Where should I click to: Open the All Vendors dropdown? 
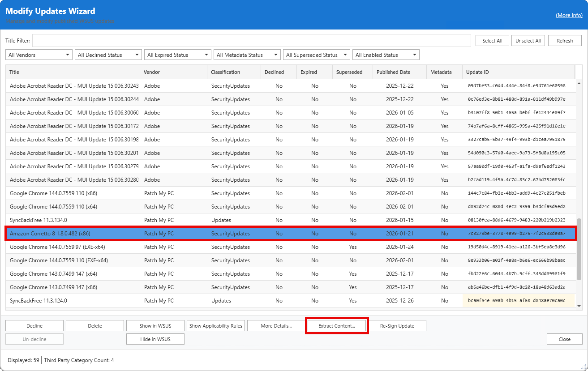[39, 55]
